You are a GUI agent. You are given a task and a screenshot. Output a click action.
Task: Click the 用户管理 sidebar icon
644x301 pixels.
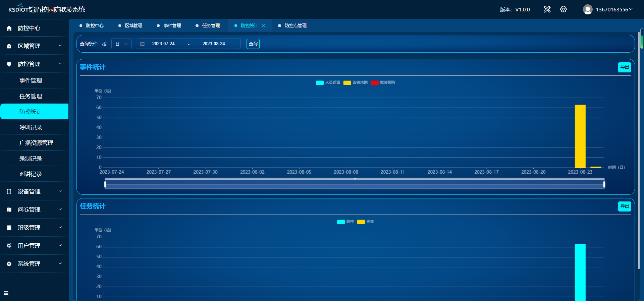coord(9,246)
